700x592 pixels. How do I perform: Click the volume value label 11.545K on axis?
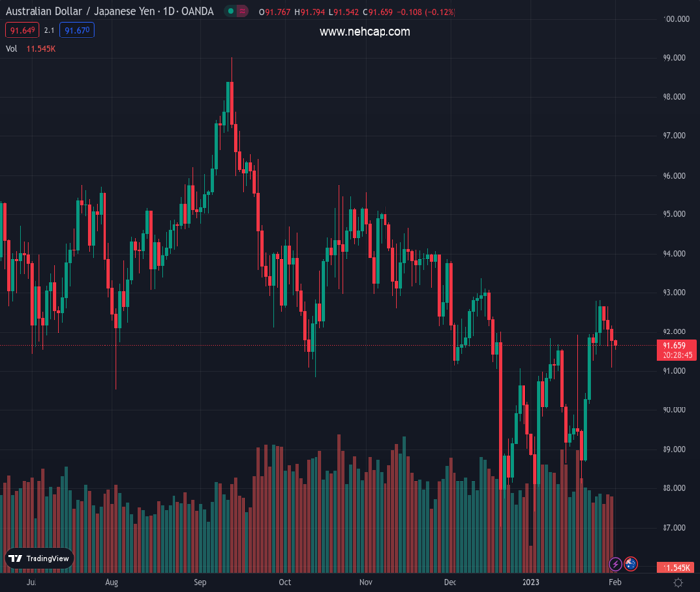tap(675, 568)
